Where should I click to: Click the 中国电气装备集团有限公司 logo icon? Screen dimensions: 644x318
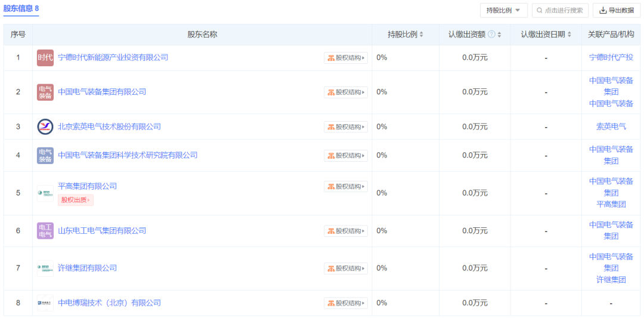pos(45,92)
